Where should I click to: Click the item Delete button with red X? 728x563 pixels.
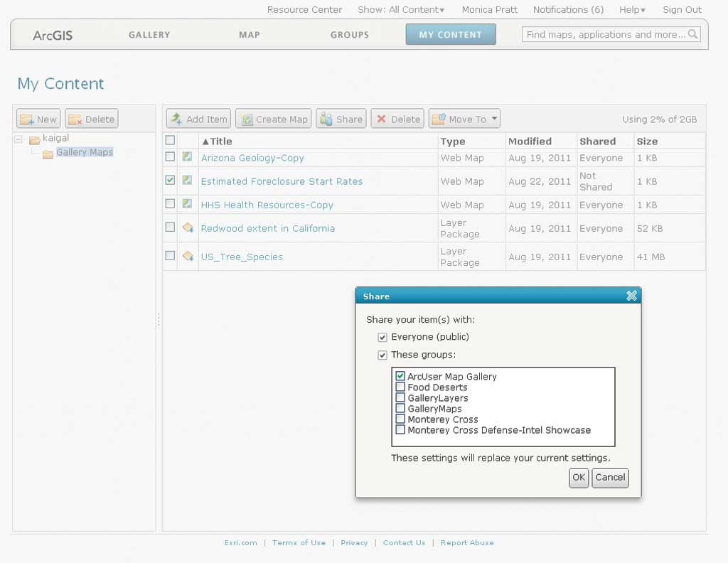[398, 119]
